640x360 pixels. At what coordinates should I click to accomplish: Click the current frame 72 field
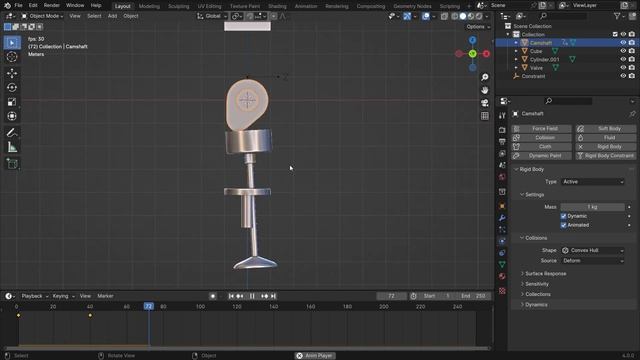tap(391, 296)
